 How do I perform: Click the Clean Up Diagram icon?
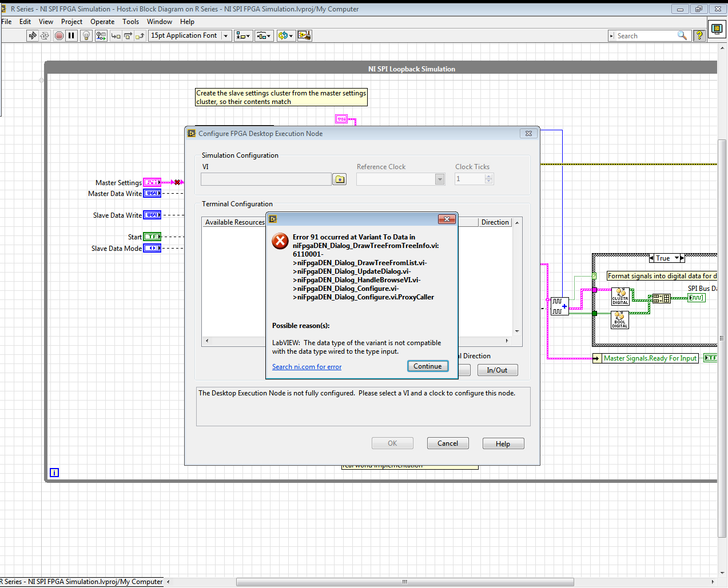pos(304,35)
